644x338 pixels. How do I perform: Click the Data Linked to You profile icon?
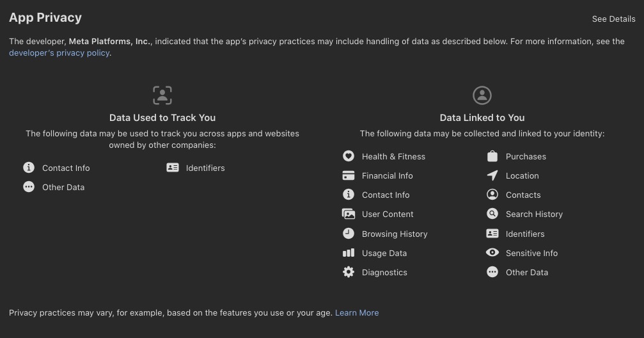pyautogui.click(x=482, y=95)
